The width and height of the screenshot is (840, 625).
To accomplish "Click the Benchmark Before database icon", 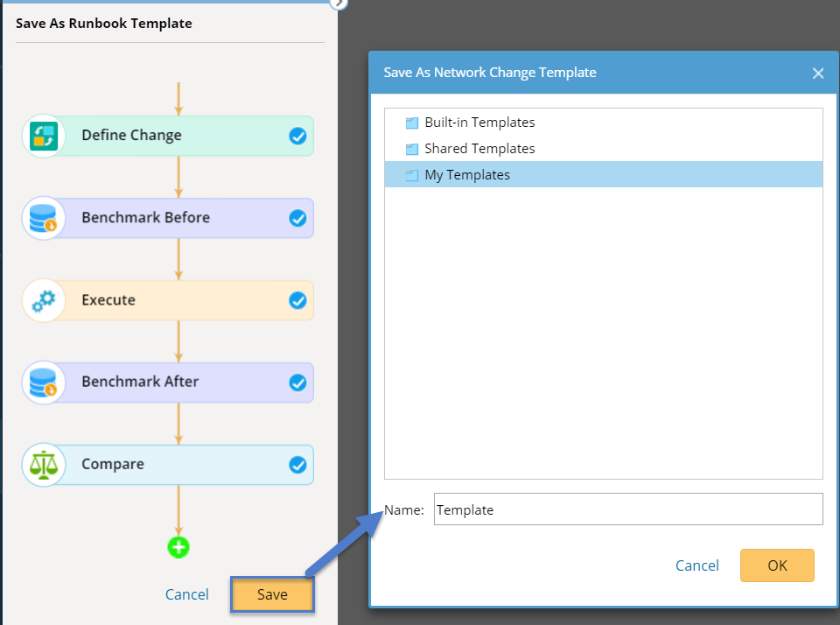I will 44,218.
